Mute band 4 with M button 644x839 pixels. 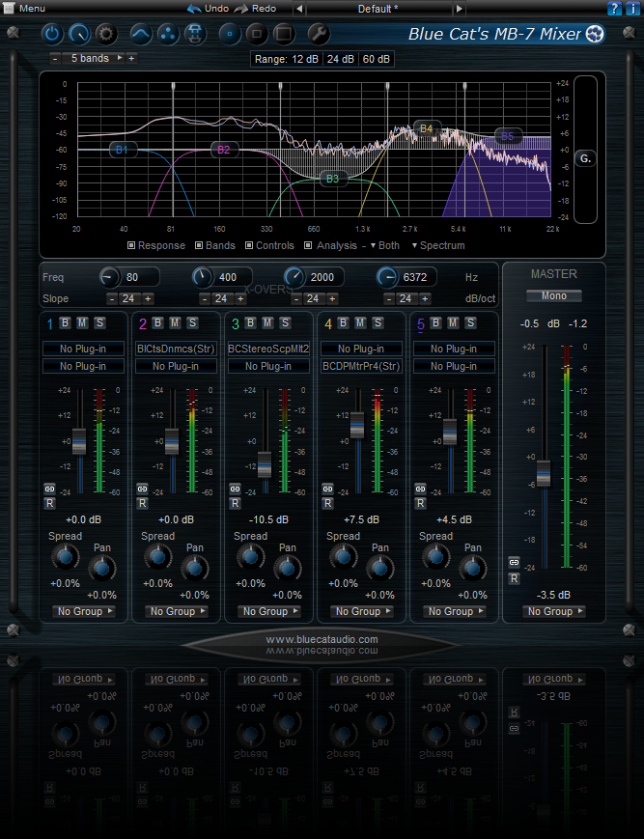point(360,322)
